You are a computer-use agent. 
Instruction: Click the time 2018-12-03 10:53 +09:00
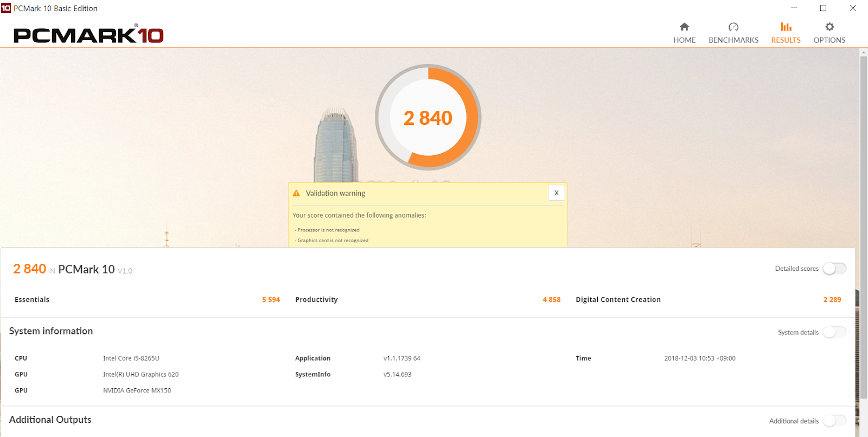coord(700,358)
